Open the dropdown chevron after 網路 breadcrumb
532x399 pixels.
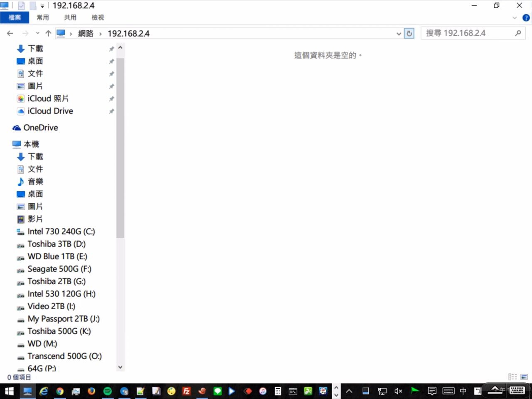[x=101, y=34]
